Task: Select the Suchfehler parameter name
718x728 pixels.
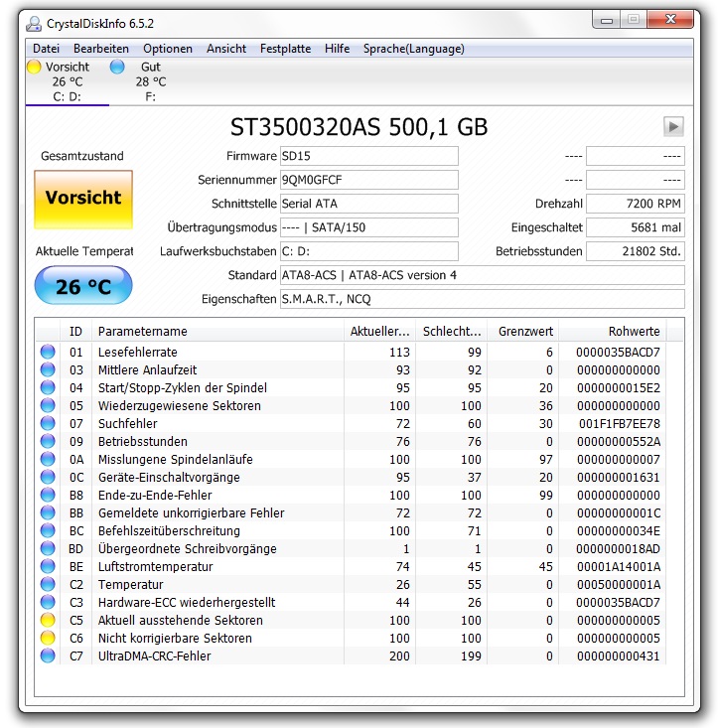Action: (x=128, y=423)
